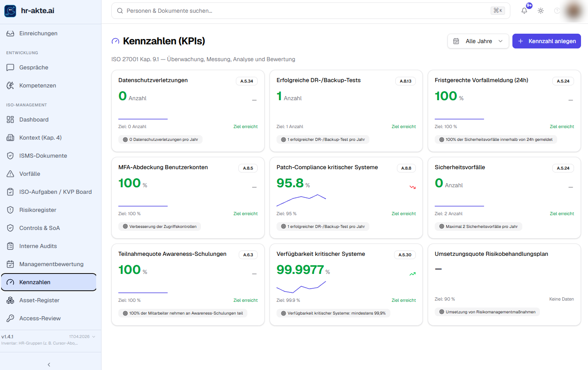Navigate to Gespräche
588x370 pixels.
pos(49,67)
